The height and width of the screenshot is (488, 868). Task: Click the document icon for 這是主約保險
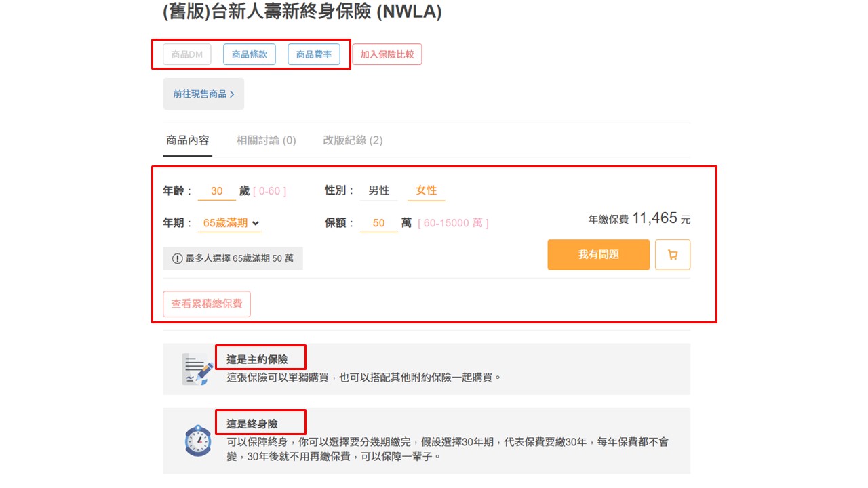[x=197, y=369]
